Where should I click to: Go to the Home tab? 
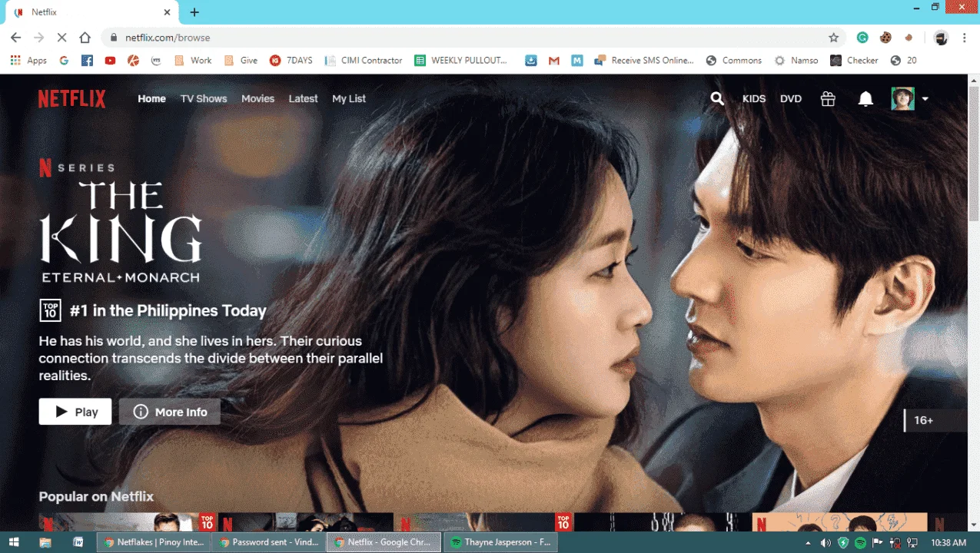[x=151, y=98]
